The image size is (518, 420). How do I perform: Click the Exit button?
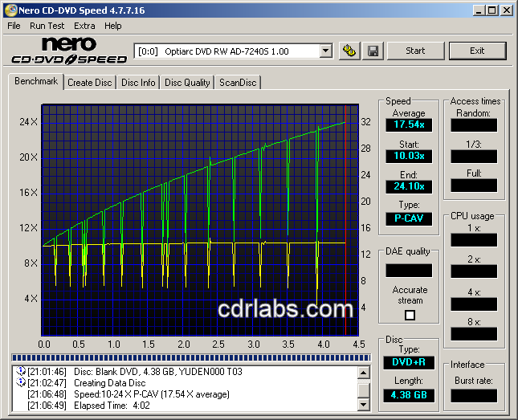click(477, 51)
